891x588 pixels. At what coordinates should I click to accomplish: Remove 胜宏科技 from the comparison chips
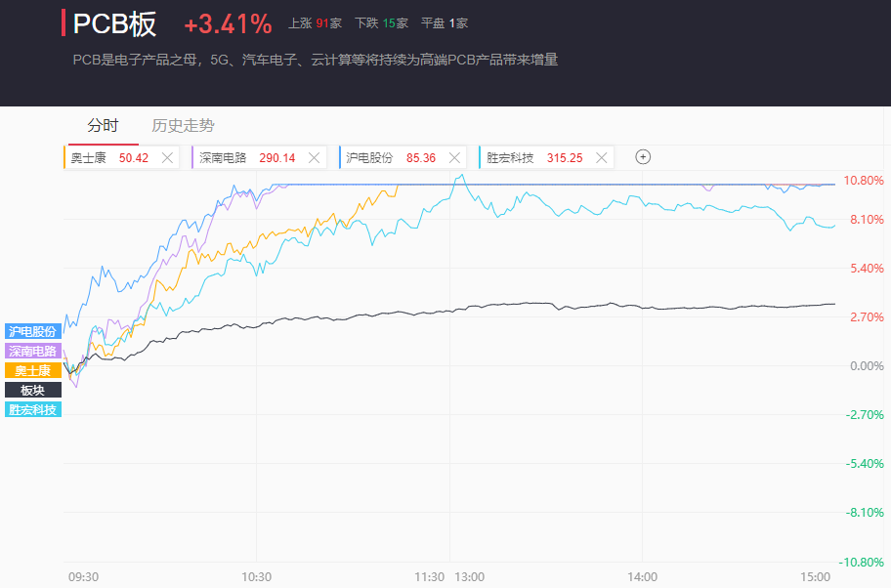pyautogui.click(x=601, y=157)
